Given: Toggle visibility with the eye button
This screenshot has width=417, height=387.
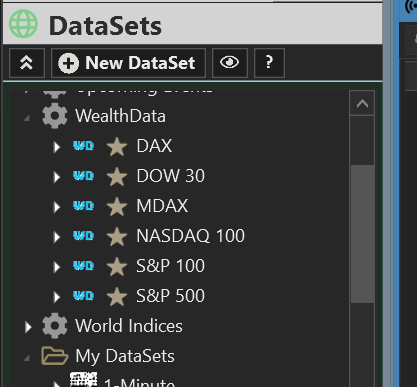Looking at the screenshot, I should pyautogui.click(x=230, y=63).
